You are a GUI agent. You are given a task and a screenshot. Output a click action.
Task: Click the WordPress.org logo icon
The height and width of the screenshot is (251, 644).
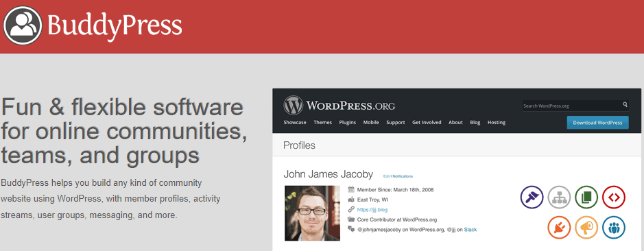click(x=294, y=106)
